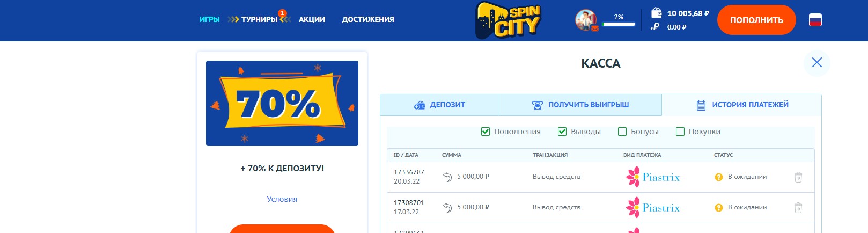Uncheck the Выводы filter checkbox
This screenshot has width=868, height=233.
point(562,132)
